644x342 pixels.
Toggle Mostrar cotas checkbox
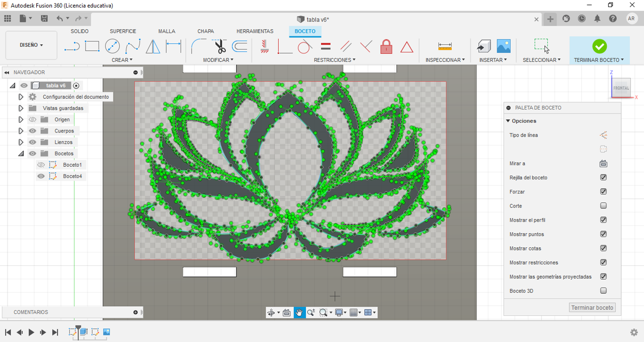click(603, 248)
